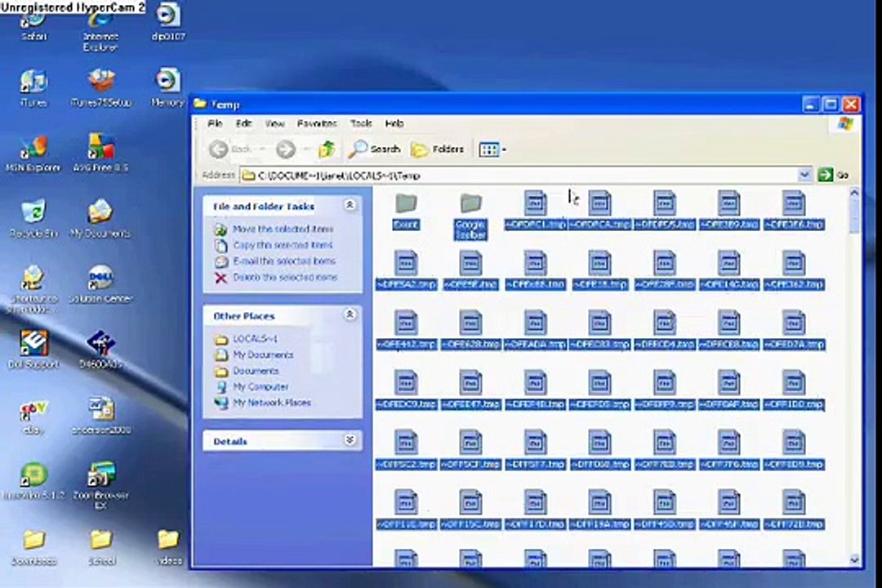882x588 pixels.
Task: Select the dip0107 desktop file
Action: click(167, 23)
